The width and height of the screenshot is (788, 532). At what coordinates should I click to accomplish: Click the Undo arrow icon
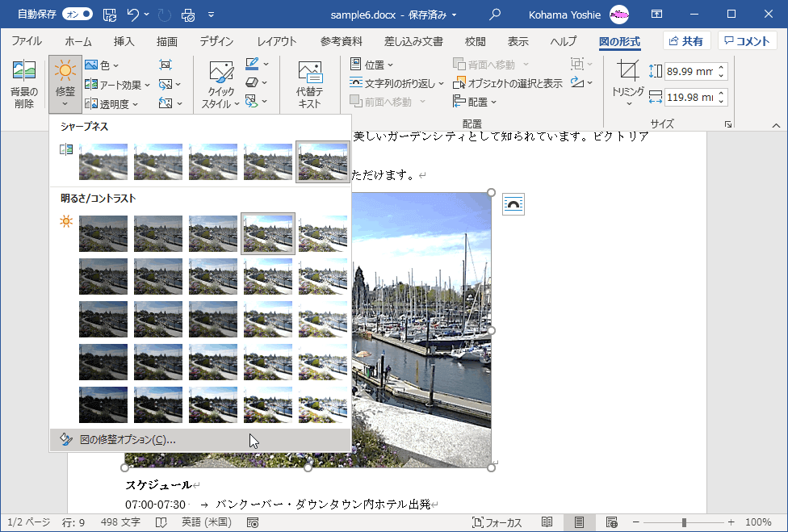click(132, 15)
